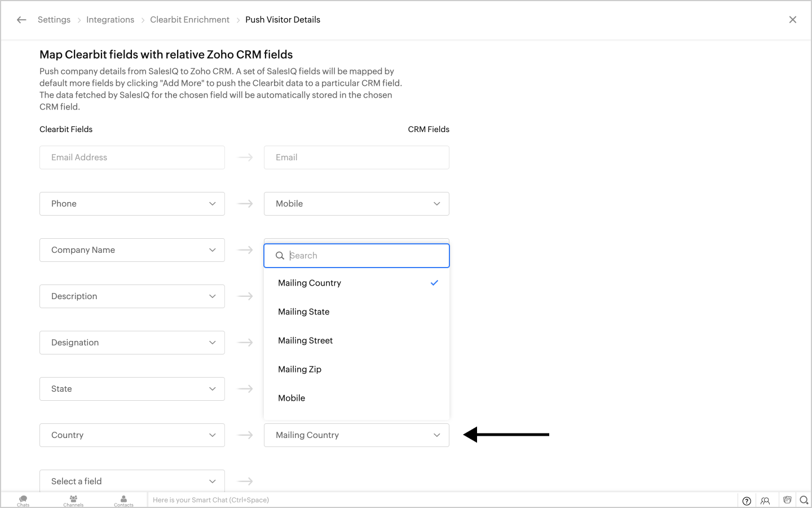The image size is (812, 508).
Task: Close the Push Visitor Details page
Action: [x=793, y=20]
